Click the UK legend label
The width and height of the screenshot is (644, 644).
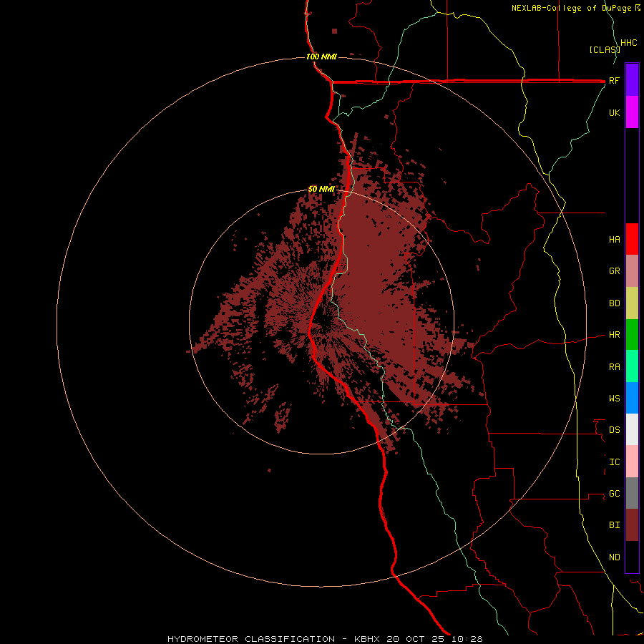(x=614, y=112)
